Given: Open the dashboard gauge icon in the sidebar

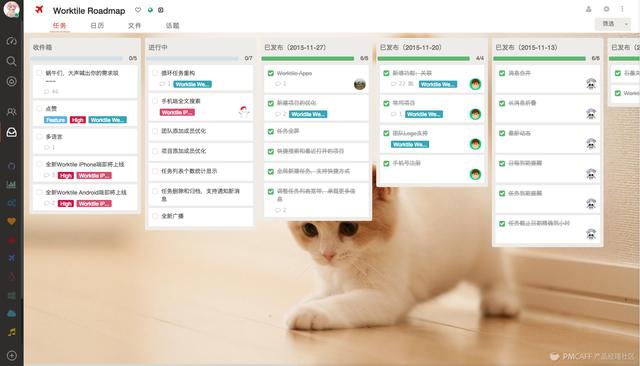Looking at the screenshot, I should click(11, 41).
